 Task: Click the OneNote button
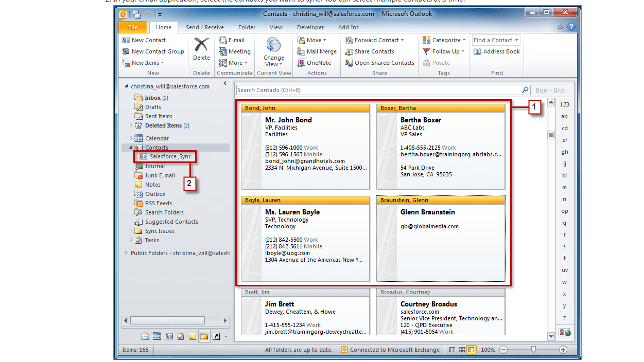pyautogui.click(x=314, y=63)
